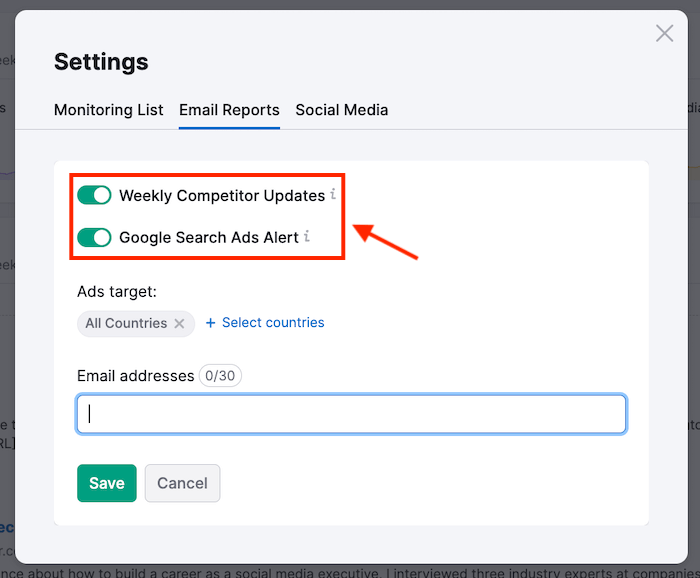Select the Email Reports tab

229,110
